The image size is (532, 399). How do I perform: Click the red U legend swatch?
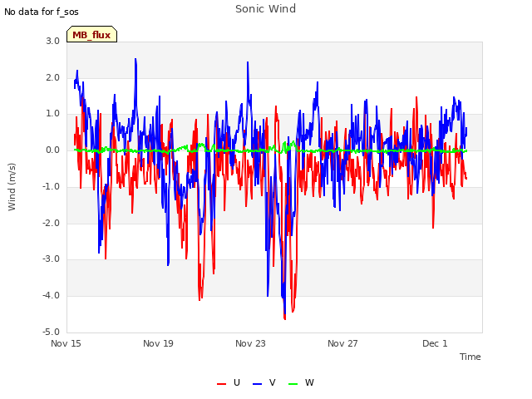click(x=222, y=384)
